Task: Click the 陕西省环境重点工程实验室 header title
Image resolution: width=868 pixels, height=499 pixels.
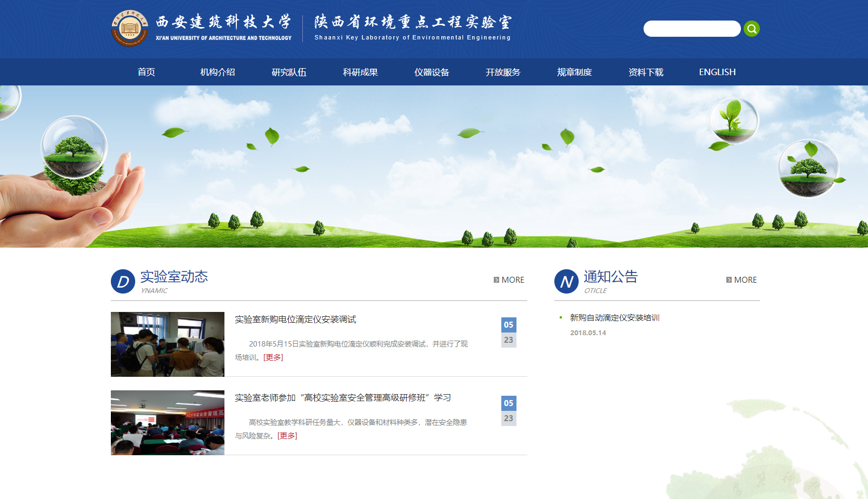Action: click(413, 22)
